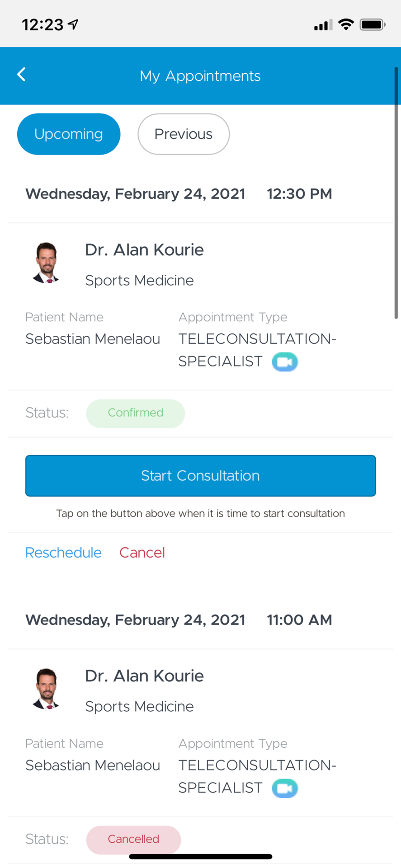Tap the cellular signal bars icon

click(323, 25)
